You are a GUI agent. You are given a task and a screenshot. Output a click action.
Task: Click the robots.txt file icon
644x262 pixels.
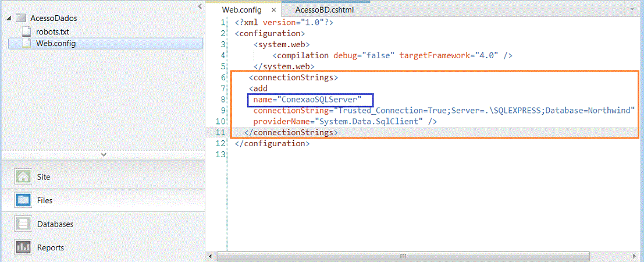(26, 31)
